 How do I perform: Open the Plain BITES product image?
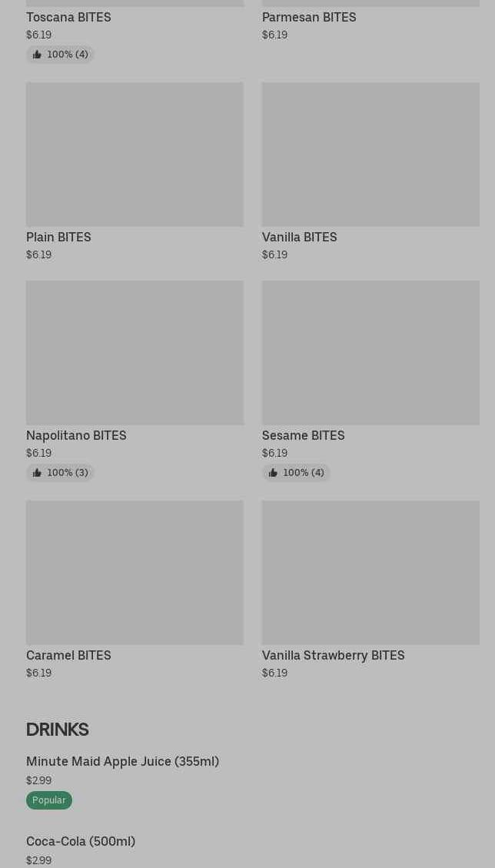click(x=135, y=155)
